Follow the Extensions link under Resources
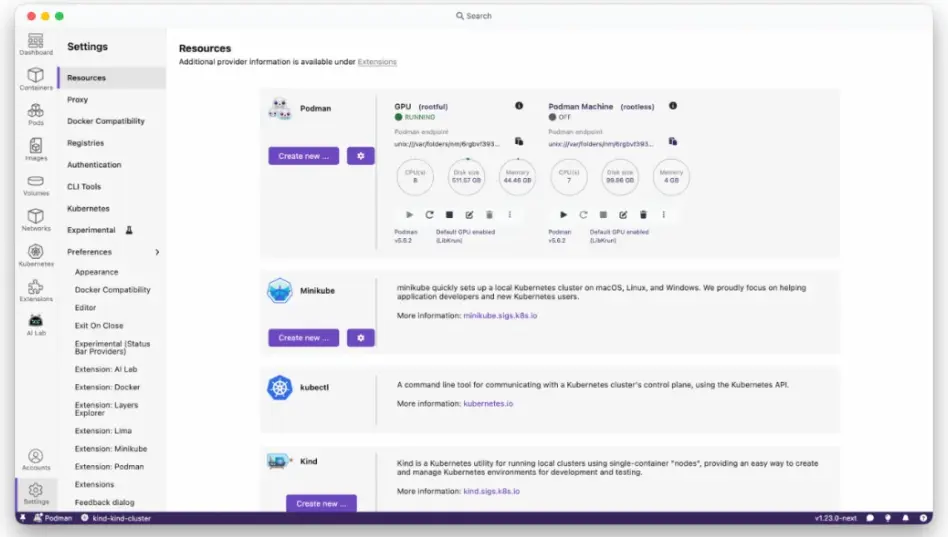The height and width of the screenshot is (537, 948). coord(377,62)
